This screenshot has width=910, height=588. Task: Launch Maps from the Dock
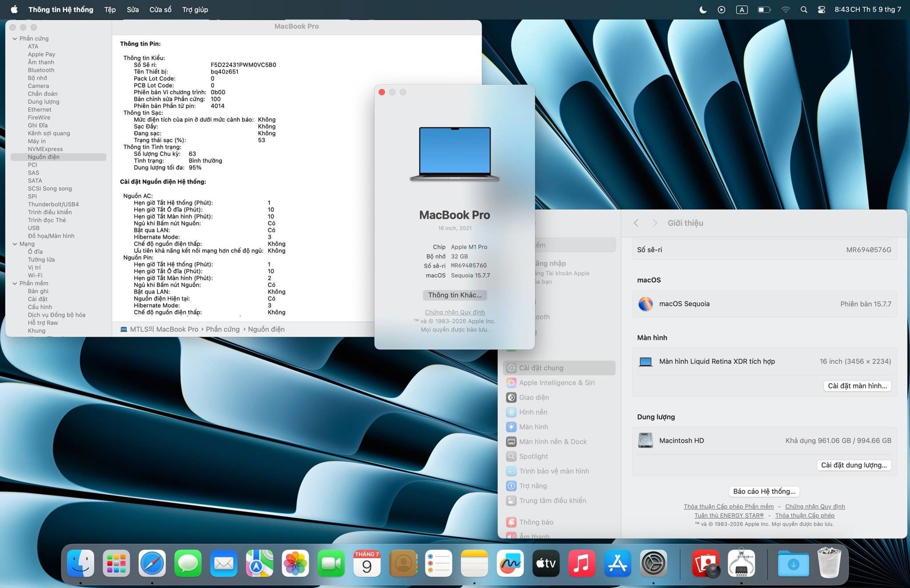[259, 563]
